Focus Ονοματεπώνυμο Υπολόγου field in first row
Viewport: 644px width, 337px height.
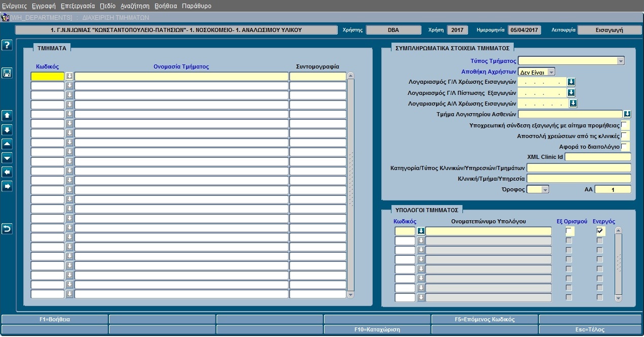pyautogui.click(x=488, y=231)
